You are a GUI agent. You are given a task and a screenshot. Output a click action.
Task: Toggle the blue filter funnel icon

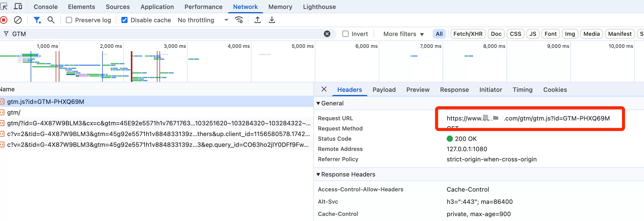click(37, 20)
